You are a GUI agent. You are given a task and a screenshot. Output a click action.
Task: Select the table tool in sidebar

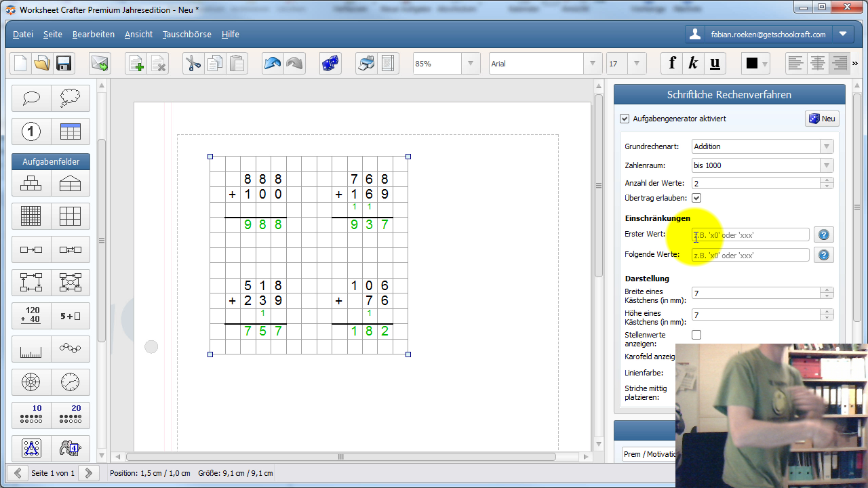pos(70,131)
